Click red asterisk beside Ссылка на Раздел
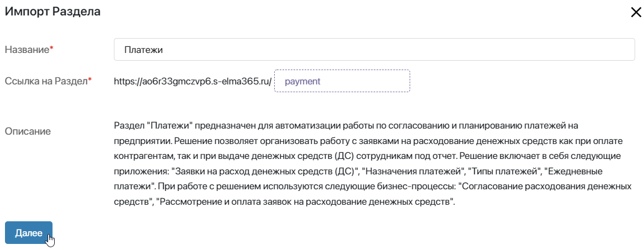The width and height of the screenshot is (644, 250). (x=90, y=81)
